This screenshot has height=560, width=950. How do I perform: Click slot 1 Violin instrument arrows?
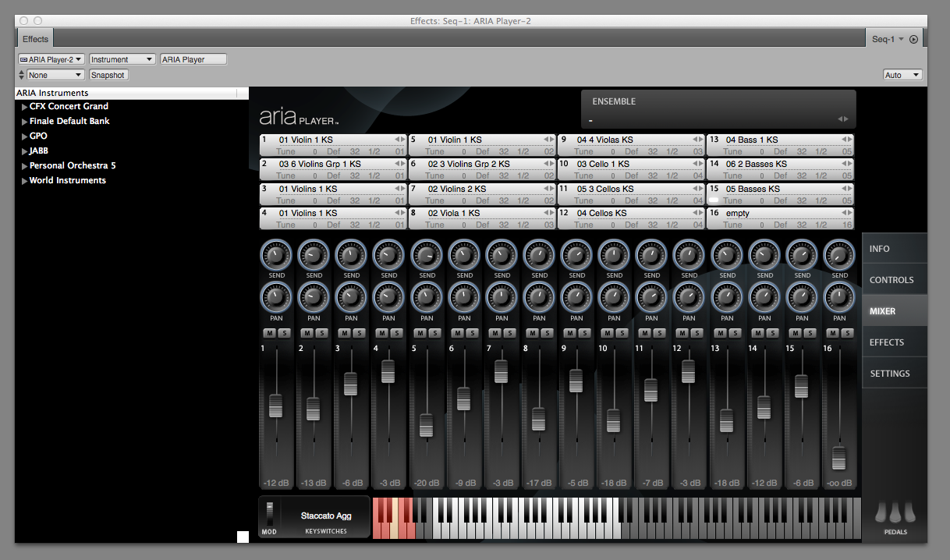point(399,140)
